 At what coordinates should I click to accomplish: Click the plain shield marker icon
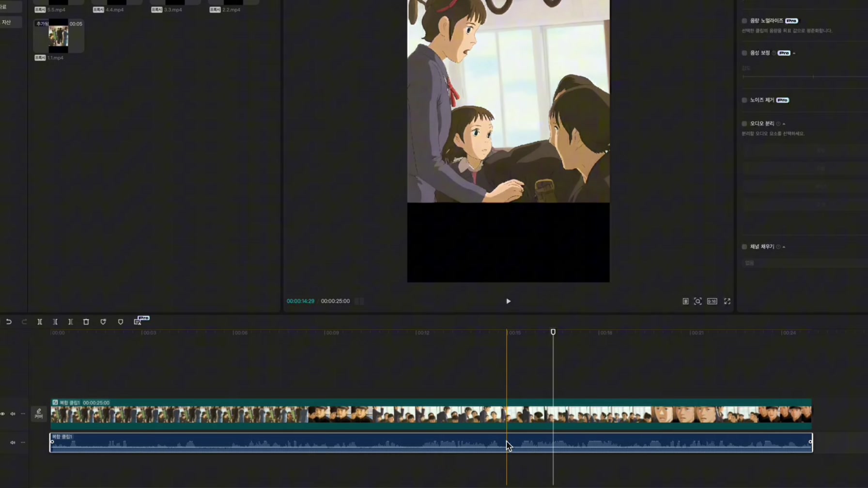121,322
